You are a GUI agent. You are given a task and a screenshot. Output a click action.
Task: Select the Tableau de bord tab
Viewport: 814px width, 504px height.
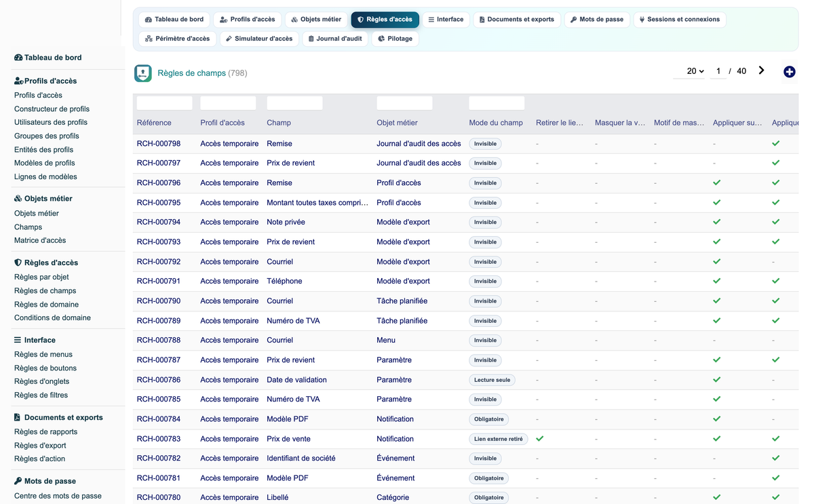[x=174, y=20]
